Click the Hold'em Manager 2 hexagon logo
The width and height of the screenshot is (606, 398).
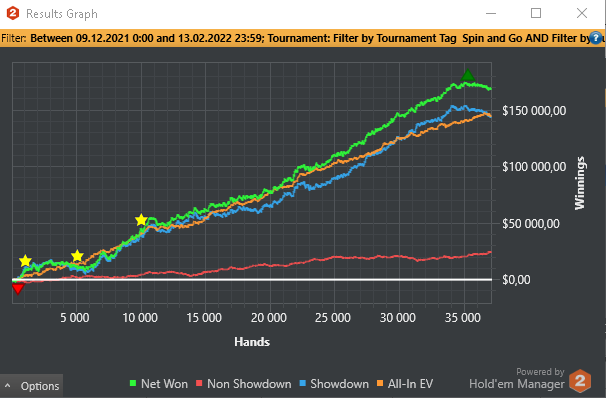click(580, 381)
